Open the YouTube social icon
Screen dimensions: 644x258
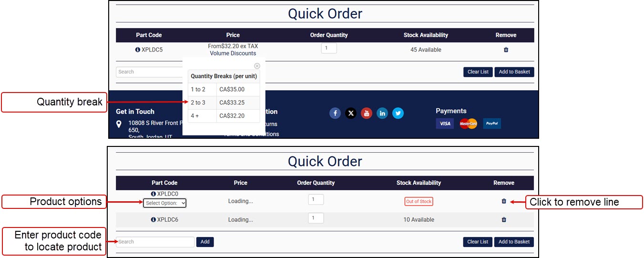(x=367, y=113)
